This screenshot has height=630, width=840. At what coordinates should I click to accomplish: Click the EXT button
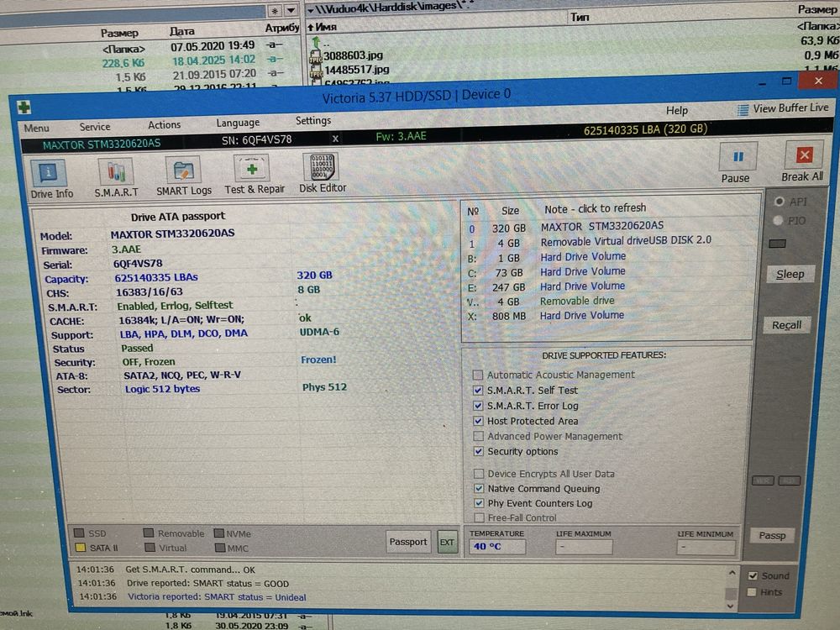(x=447, y=542)
